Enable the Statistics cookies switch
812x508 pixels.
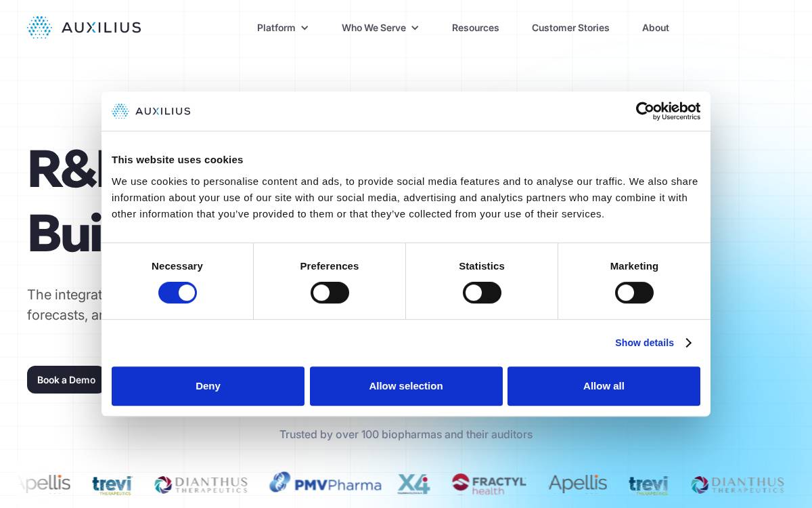pyautogui.click(x=482, y=293)
